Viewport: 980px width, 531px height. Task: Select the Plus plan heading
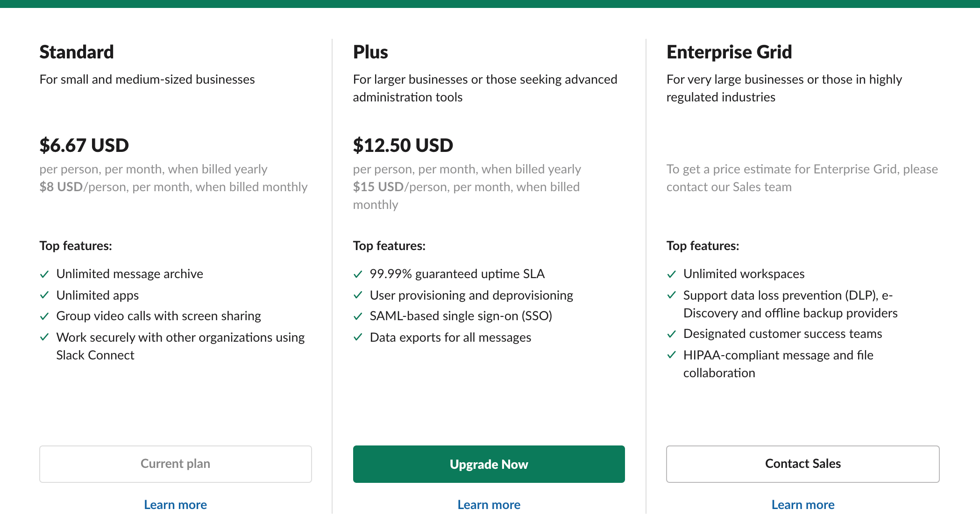[x=370, y=52]
